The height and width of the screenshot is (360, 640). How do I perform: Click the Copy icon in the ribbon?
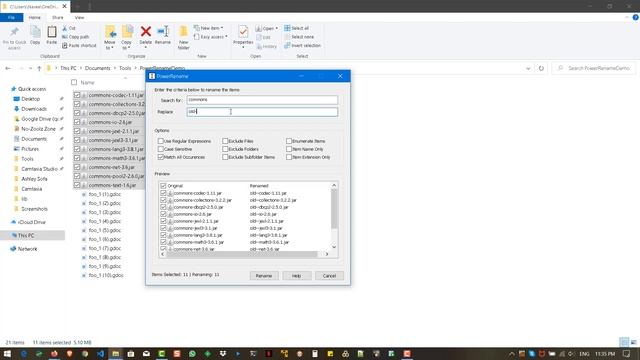click(35, 32)
